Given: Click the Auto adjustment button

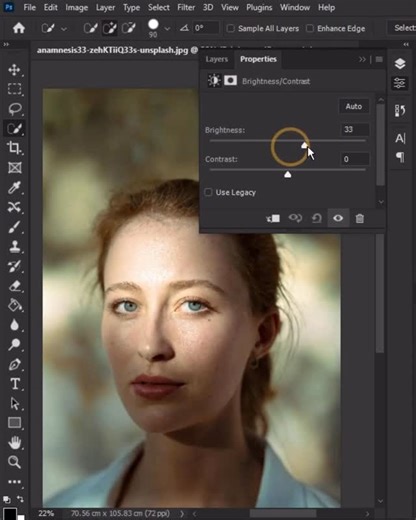Looking at the screenshot, I should 354,106.
